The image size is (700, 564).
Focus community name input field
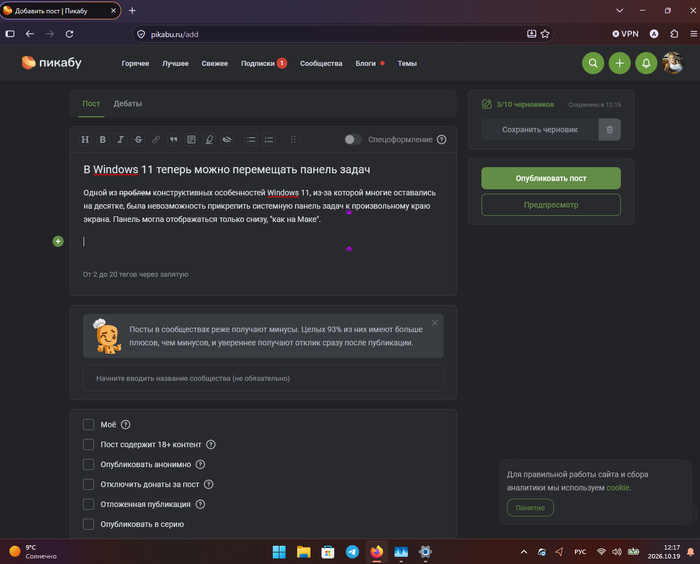point(263,378)
